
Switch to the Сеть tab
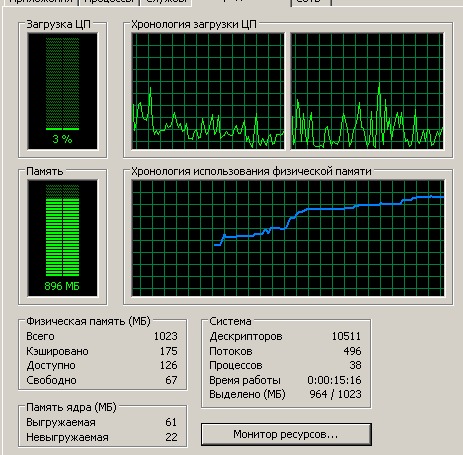[311, 2]
